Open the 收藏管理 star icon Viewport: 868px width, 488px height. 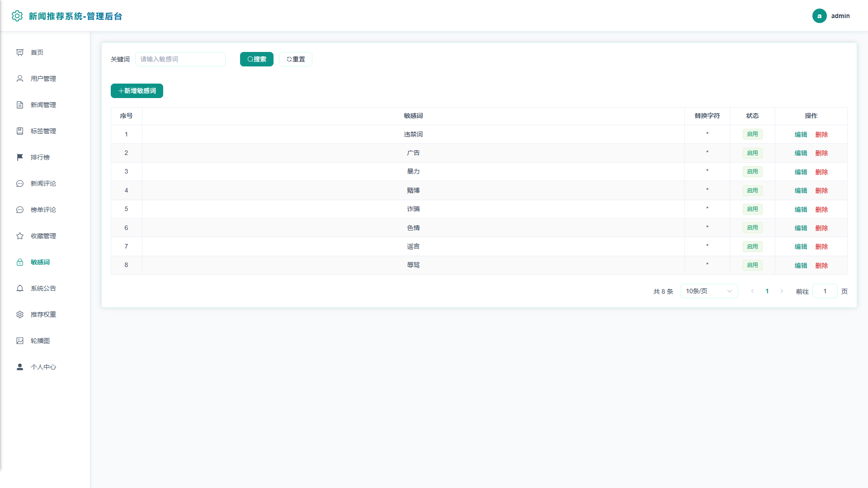tap(20, 236)
